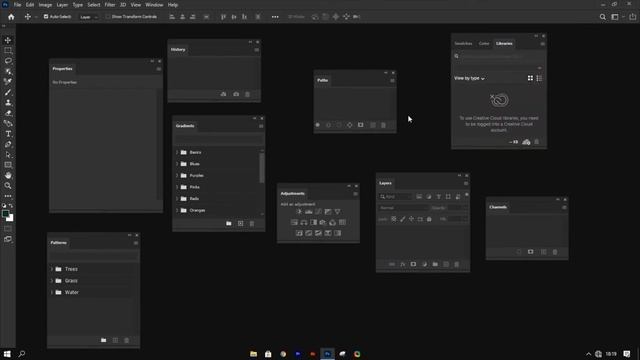The width and height of the screenshot is (640, 360).
Task: Toggle the Show Transform Controls checkbox
Action: 108,17
